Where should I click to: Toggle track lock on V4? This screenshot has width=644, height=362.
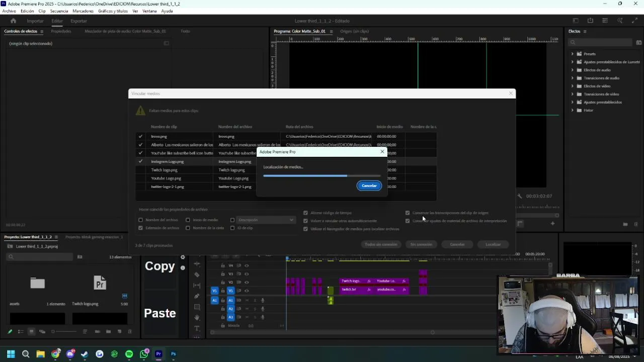[222, 265]
